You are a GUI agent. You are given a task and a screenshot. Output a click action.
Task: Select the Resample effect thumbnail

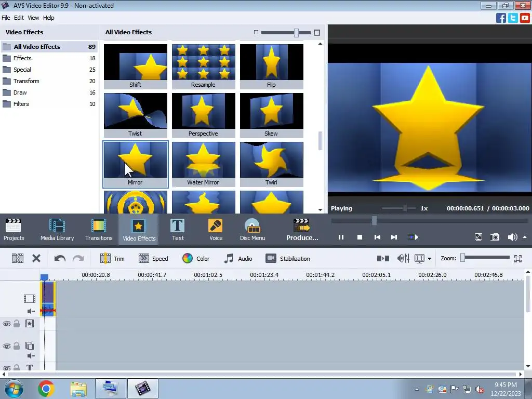coord(204,66)
